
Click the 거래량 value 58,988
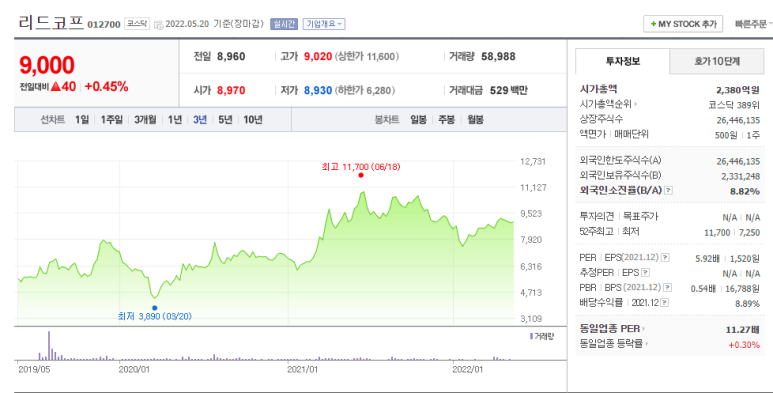pyautogui.click(x=498, y=56)
